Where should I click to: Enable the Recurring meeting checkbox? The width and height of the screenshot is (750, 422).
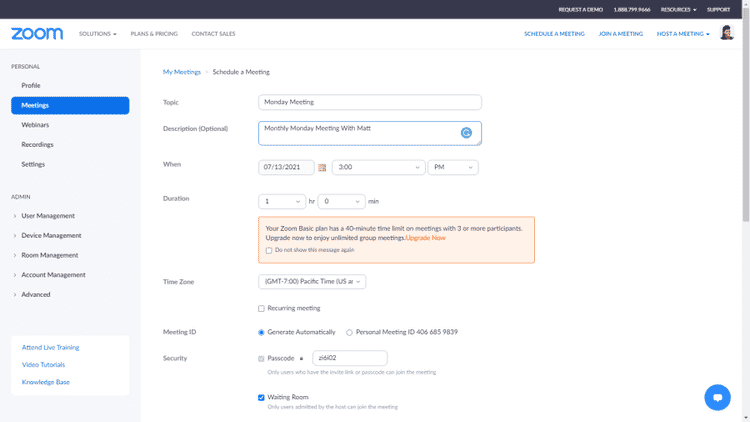[x=262, y=308]
